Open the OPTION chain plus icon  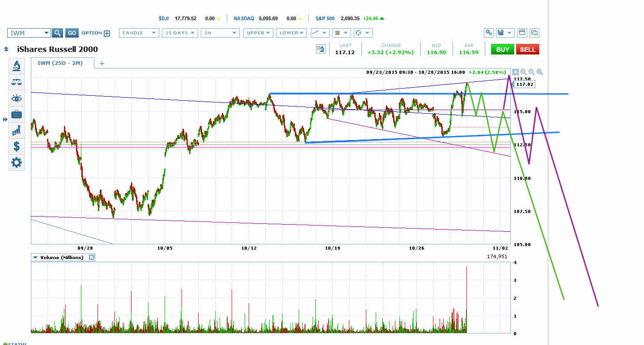(x=107, y=33)
